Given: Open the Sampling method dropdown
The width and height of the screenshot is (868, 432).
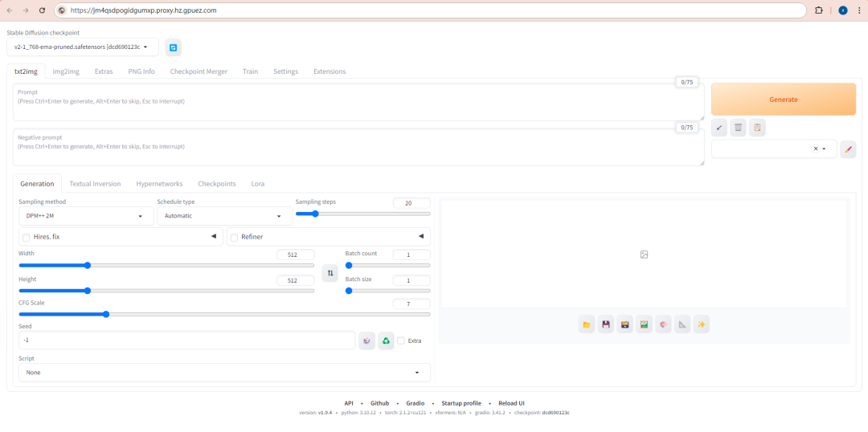Looking at the screenshot, I should pos(86,216).
